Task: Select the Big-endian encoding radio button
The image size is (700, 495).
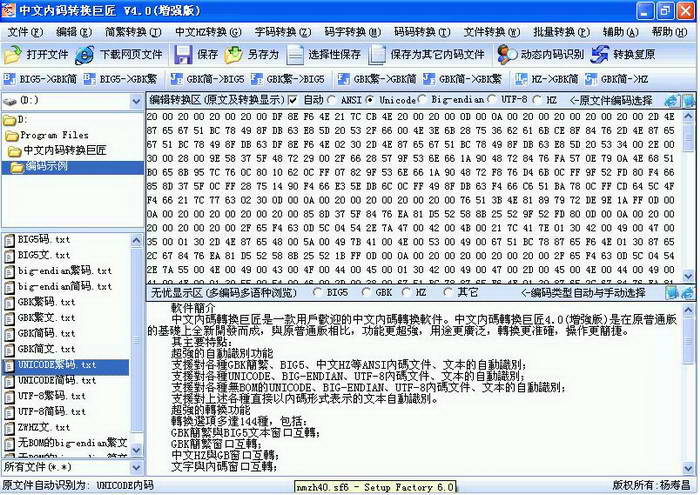Action: (422, 100)
